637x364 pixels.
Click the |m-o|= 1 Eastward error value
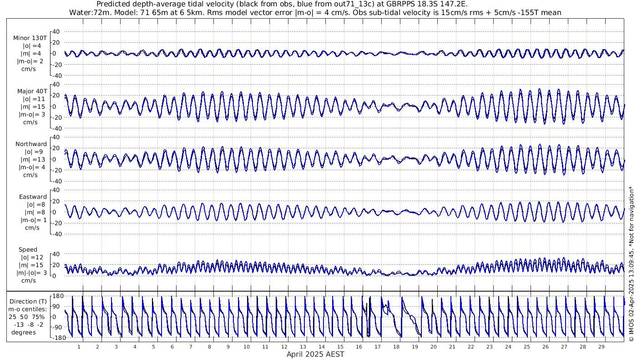pyautogui.click(x=32, y=220)
